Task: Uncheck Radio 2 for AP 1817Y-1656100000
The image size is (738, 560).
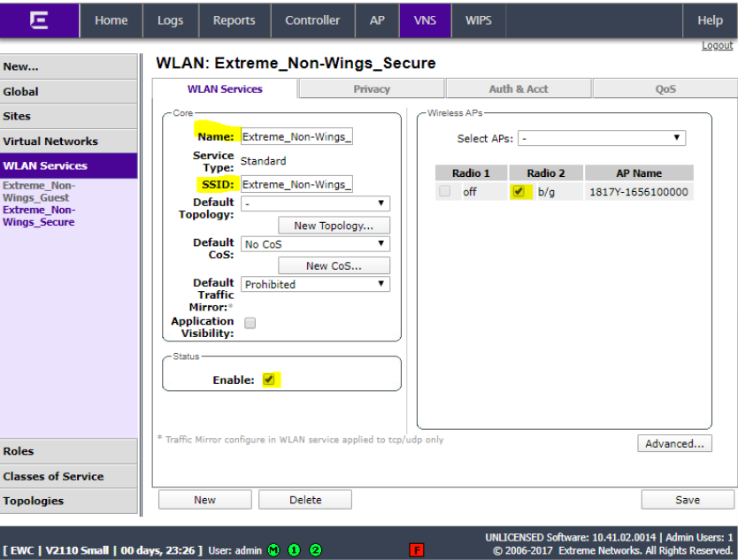Action: [x=519, y=191]
